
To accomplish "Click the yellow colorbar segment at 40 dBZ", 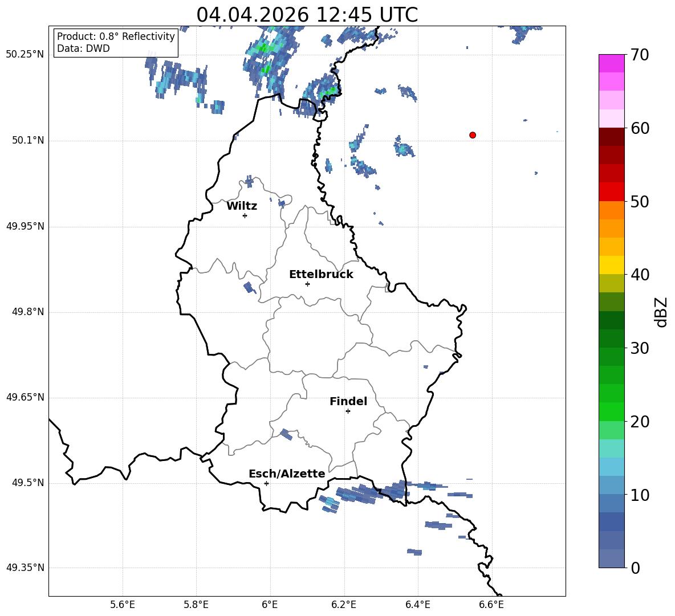I will (612, 265).
